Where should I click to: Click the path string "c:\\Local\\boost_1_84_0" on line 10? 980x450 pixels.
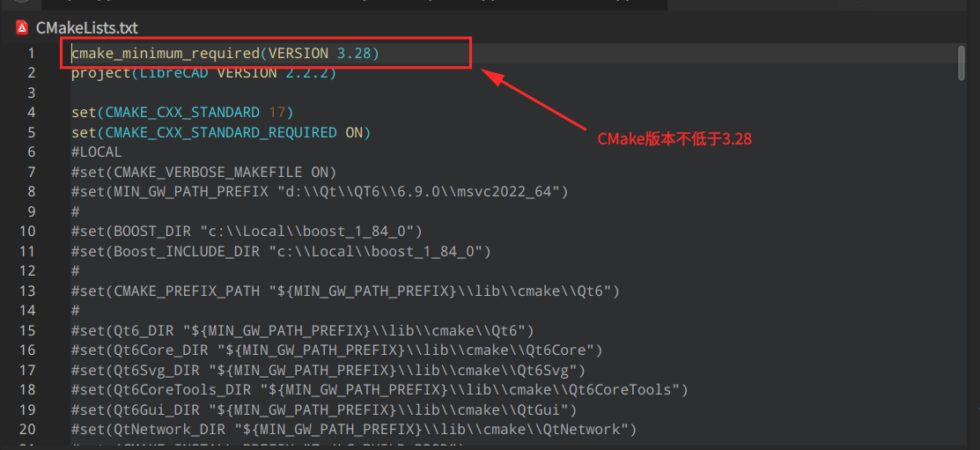[x=307, y=232]
